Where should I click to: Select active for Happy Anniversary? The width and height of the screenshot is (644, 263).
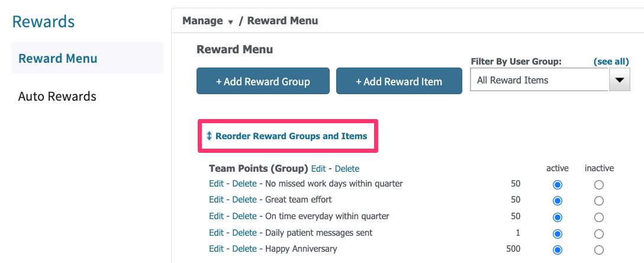coord(558,250)
